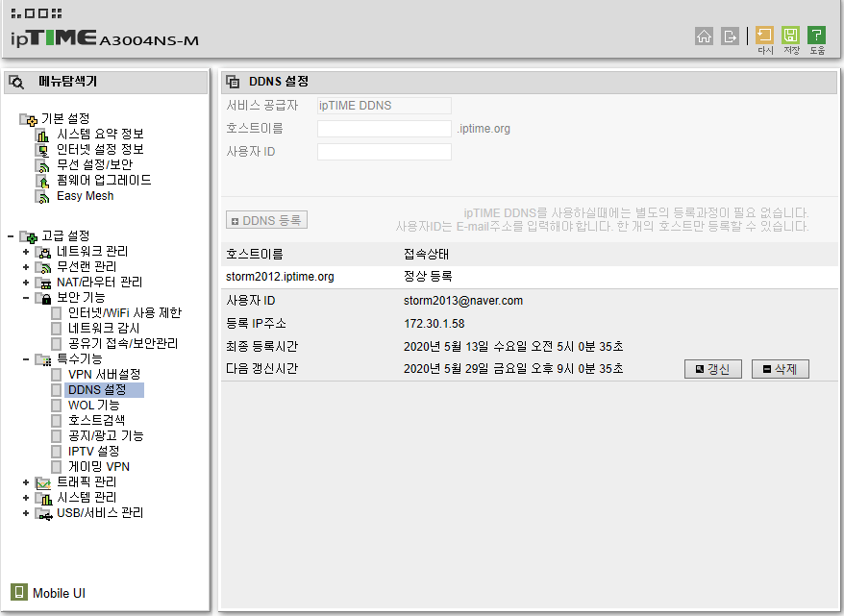Click the page icon beside VPN 서버설정
844x616 pixels.
pos(56,375)
